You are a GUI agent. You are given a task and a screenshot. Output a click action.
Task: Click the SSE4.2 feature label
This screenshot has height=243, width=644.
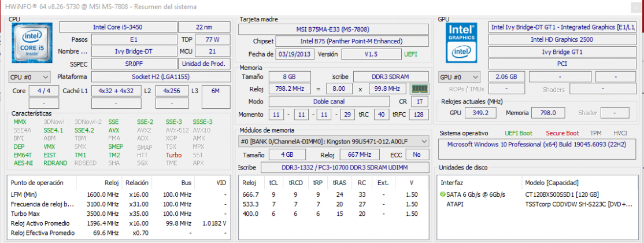point(84,130)
